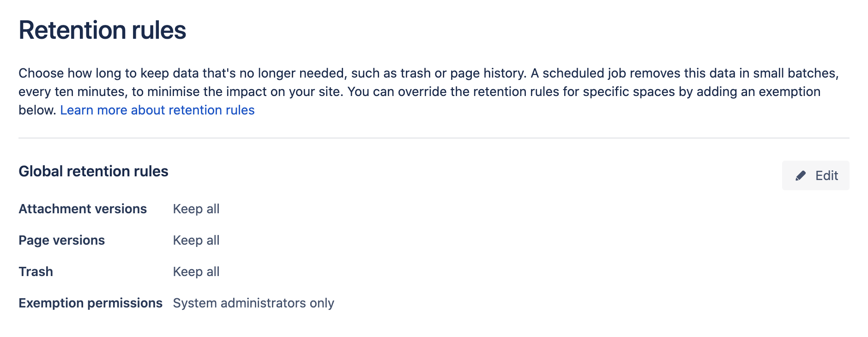
Task: Click the Trash rule label
Action: tap(36, 271)
